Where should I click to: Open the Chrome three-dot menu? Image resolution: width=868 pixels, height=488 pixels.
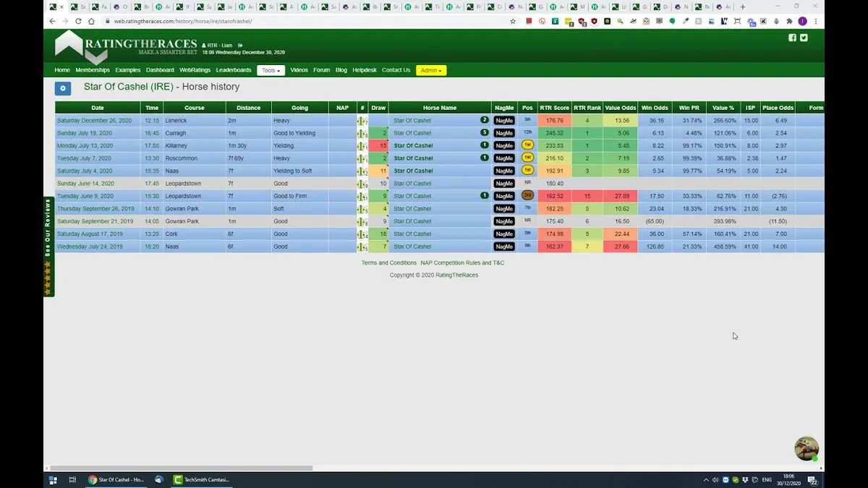pos(816,21)
